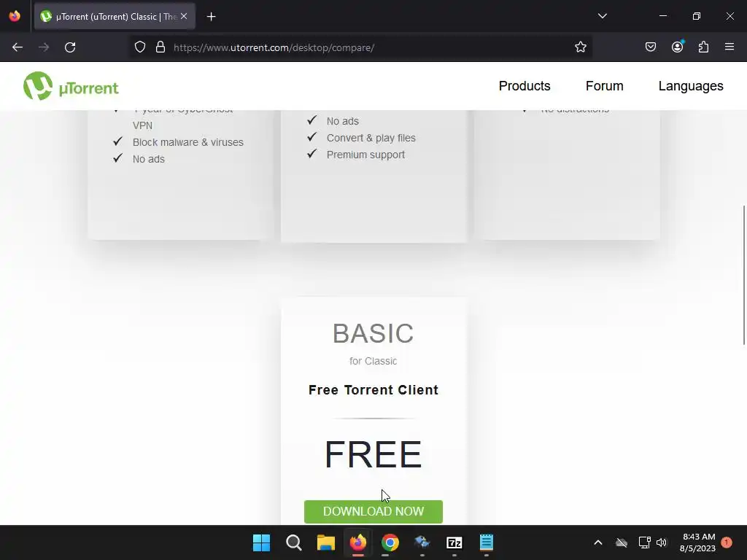Open the Products menu
747x560 pixels.
point(525,86)
